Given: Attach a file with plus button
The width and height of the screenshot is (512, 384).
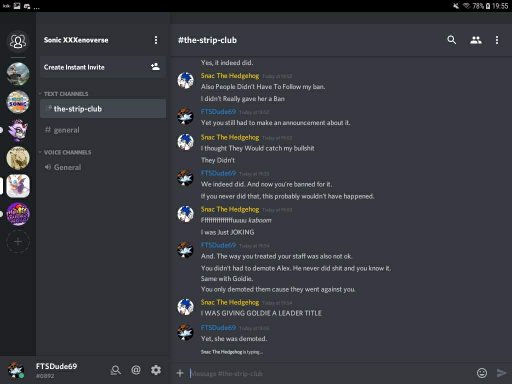Looking at the screenshot, I should 180,373.
